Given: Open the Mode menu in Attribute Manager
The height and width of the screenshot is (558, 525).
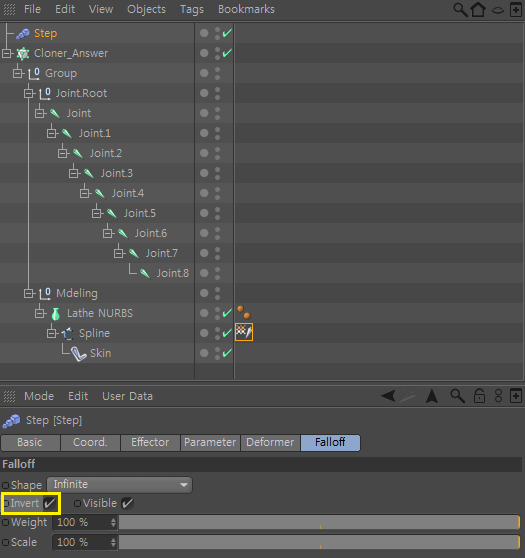Looking at the screenshot, I should pyautogui.click(x=39, y=396).
